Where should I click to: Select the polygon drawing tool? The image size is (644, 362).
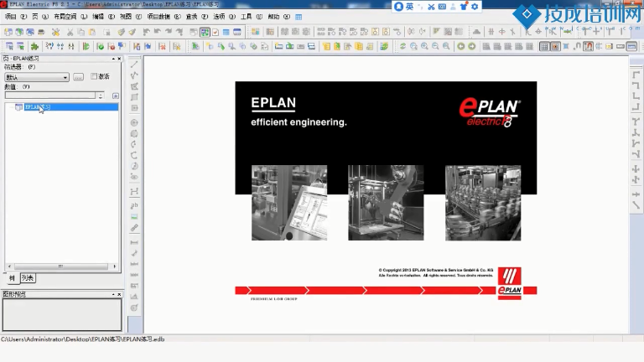click(134, 86)
